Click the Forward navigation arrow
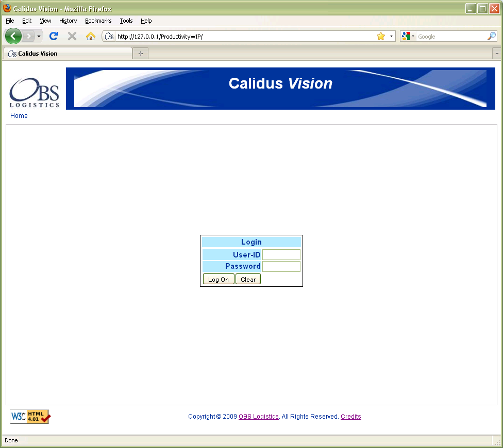Viewport: 503px width, 448px height. click(x=28, y=36)
